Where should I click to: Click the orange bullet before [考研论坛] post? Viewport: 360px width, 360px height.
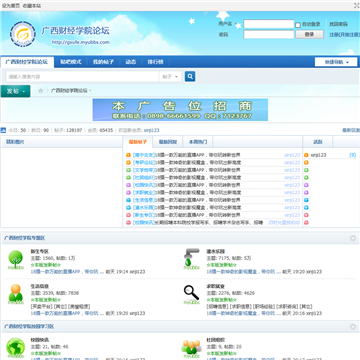pyautogui.click(x=128, y=163)
